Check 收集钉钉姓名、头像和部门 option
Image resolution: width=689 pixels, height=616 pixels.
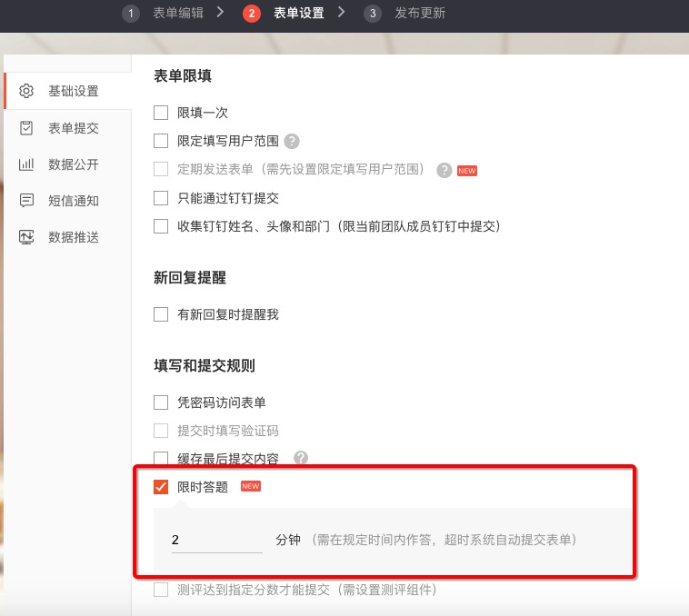(x=161, y=226)
